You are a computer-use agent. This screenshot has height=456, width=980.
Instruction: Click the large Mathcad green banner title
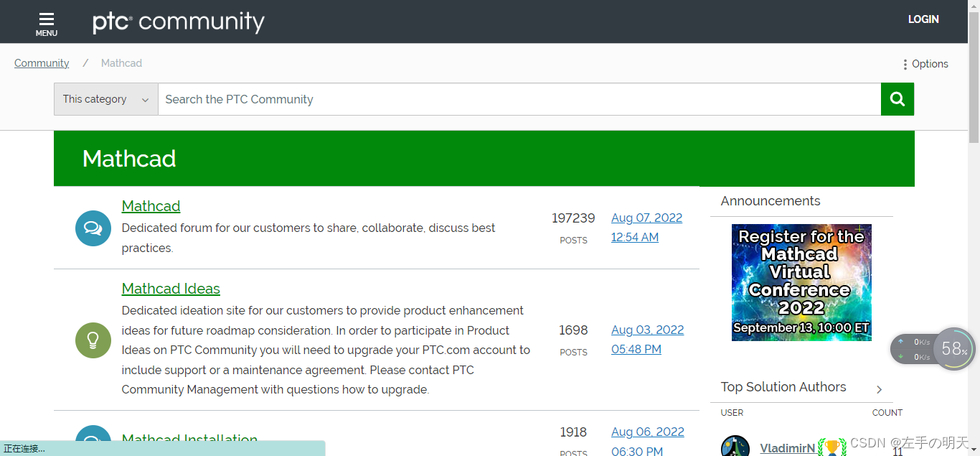(129, 159)
